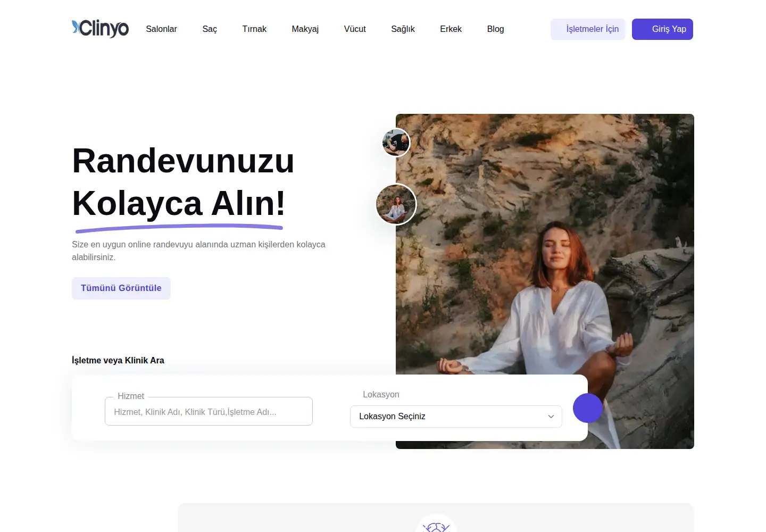
Task: Click the small round tattoo artist thumbnail
Action: (396, 143)
